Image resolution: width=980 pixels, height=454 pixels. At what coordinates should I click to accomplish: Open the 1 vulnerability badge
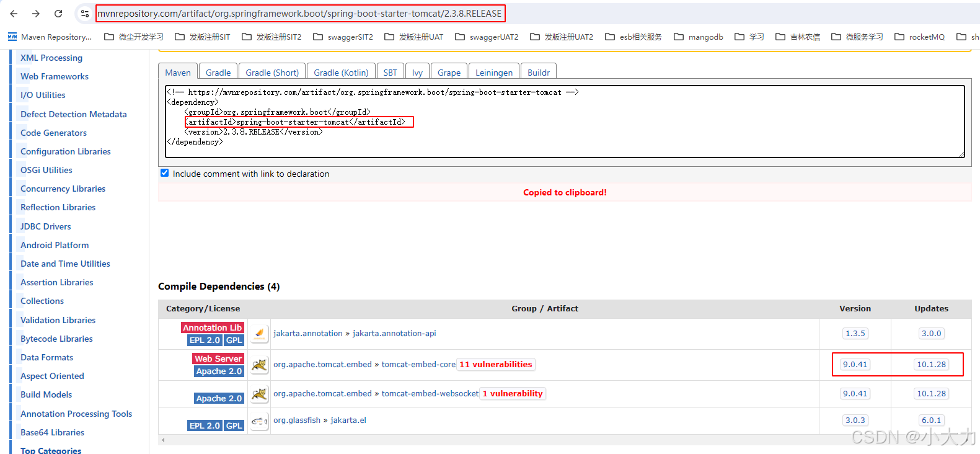point(513,393)
